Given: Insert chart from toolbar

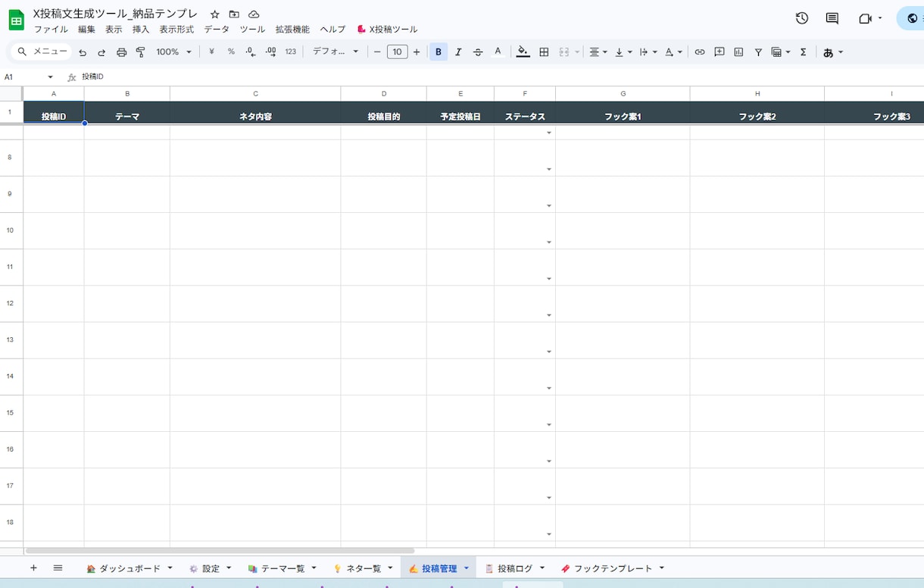Looking at the screenshot, I should pos(738,52).
